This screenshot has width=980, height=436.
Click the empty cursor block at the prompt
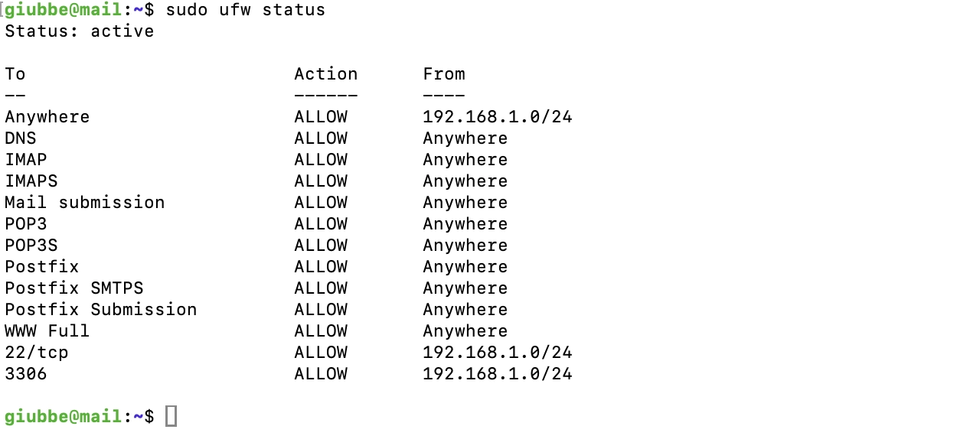coord(171,416)
